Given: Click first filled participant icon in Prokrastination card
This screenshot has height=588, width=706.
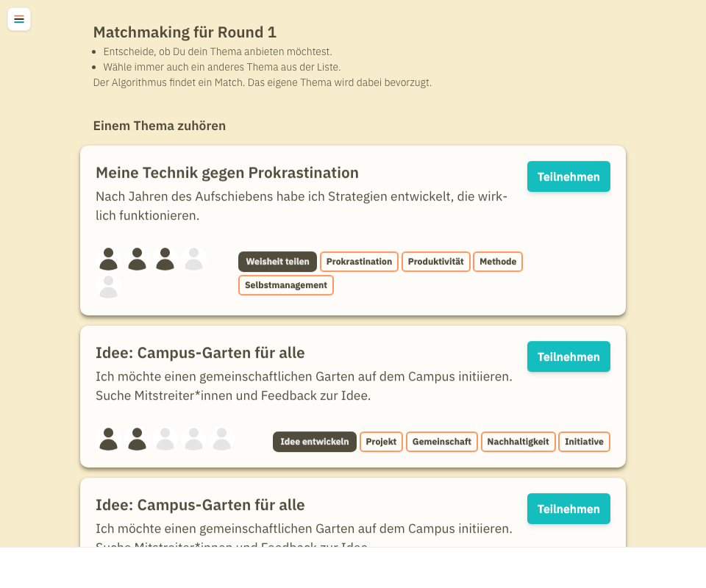Looking at the screenshot, I should tap(109, 259).
